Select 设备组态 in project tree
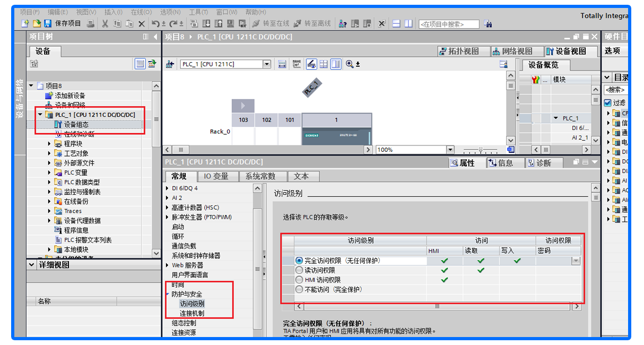The width and height of the screenshot is (644, 345). click(76, 124)
